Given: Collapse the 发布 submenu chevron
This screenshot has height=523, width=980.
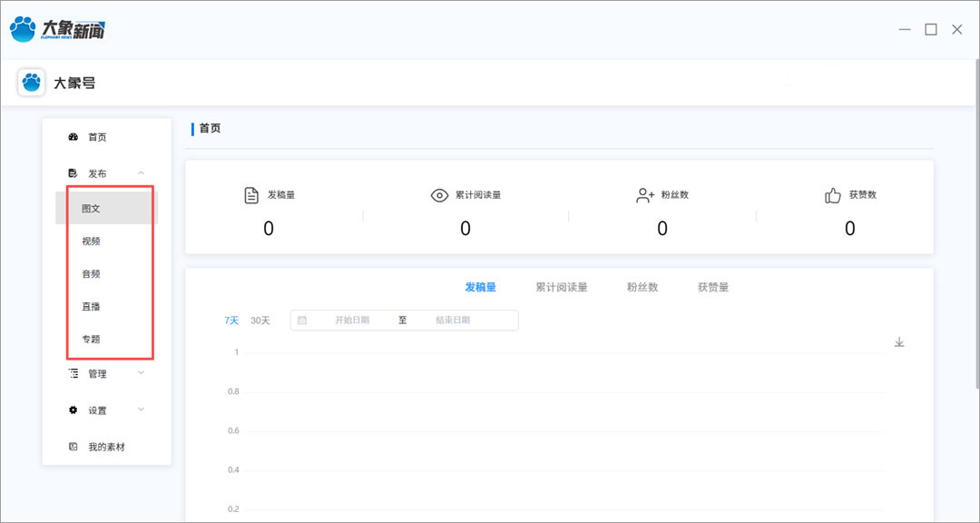Looking at the screenshot, I should point(142,173).
